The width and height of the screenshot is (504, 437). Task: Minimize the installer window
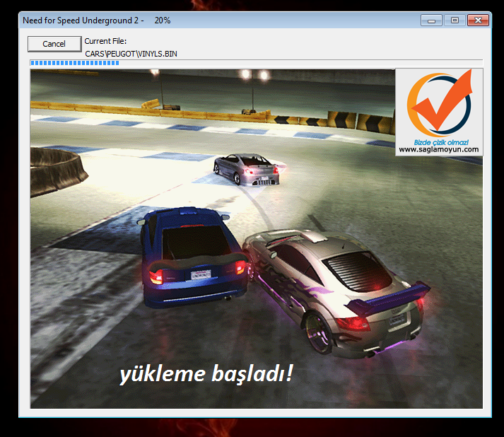click(431, 21)
